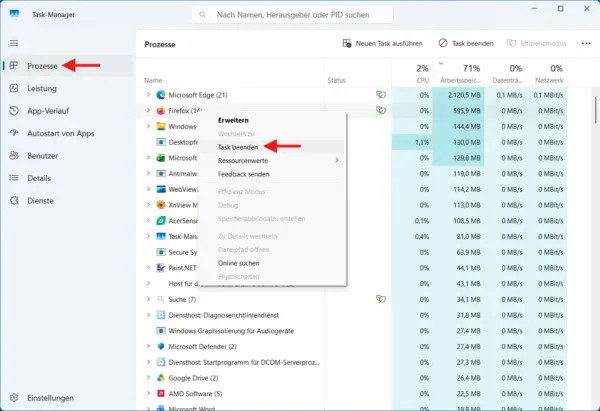
Task: Open Einstellungen gear icon
Action: pos(14,398)
